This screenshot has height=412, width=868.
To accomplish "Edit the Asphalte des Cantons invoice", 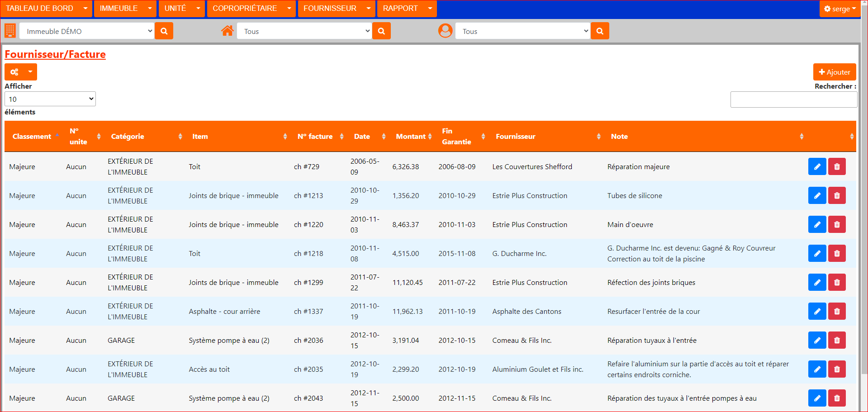I will 816,312.
